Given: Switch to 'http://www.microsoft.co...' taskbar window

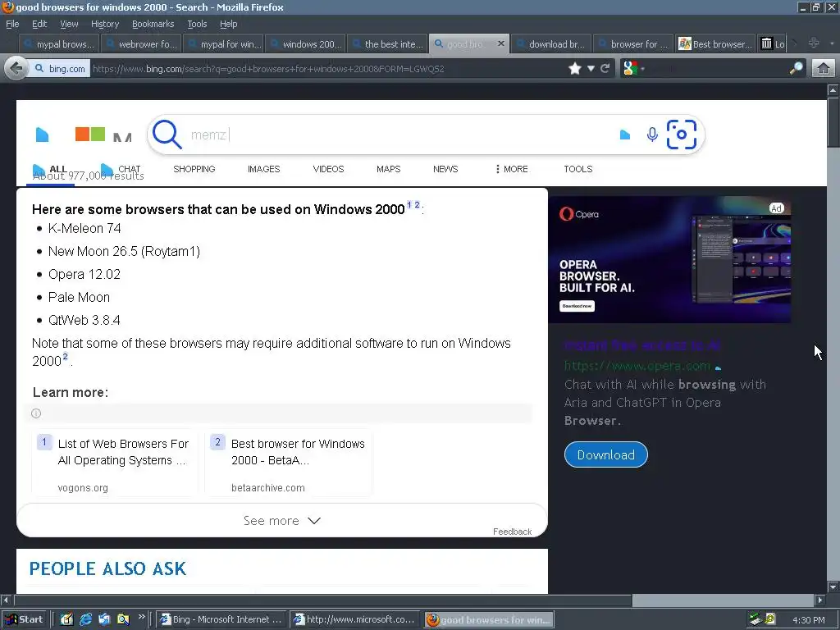Looking at the screenshot, I should coord(356,619).
